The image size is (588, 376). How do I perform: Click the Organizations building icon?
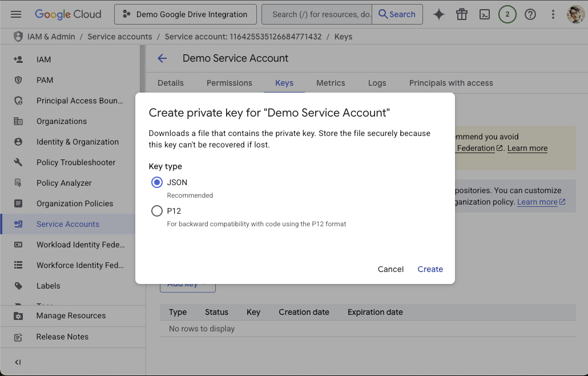click(18, 121)
